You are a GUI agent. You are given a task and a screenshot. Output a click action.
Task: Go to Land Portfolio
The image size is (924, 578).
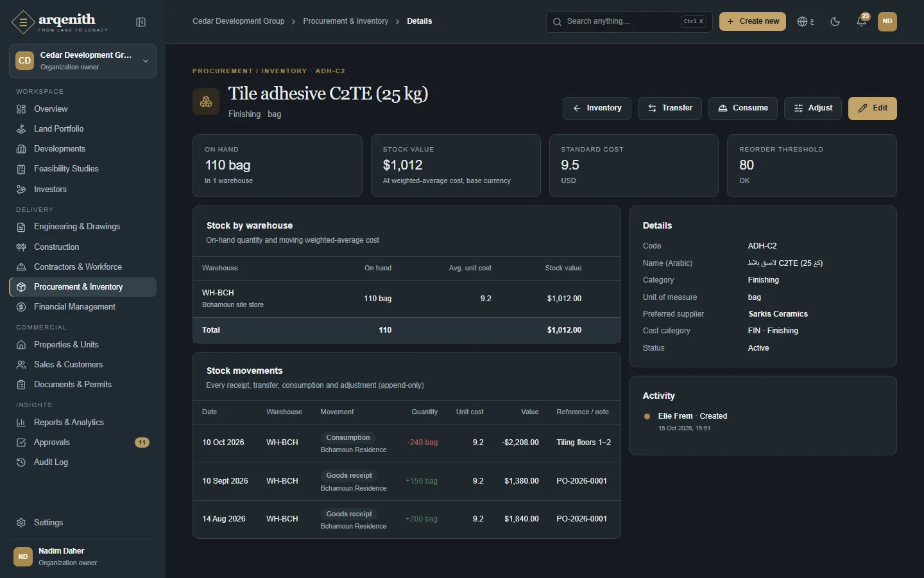(83, 129)
